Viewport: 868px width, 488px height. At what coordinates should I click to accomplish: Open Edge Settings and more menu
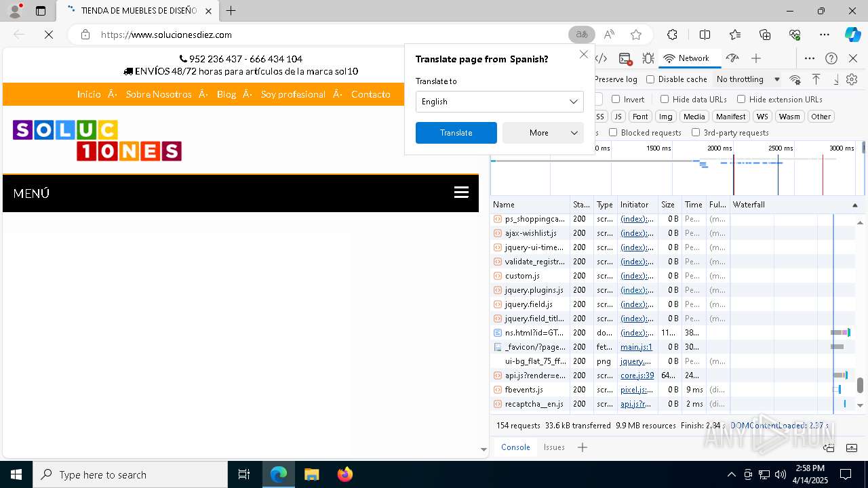tap(825, 35)
